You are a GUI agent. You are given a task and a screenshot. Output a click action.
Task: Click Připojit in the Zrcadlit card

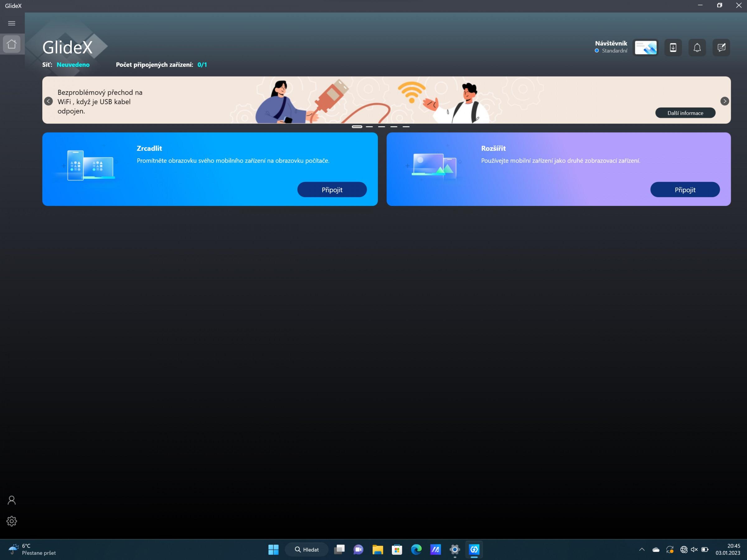332,190
